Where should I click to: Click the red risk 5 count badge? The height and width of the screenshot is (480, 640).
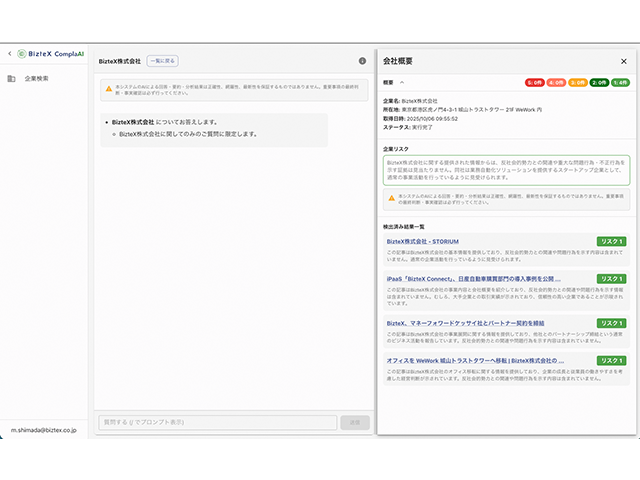534,82
